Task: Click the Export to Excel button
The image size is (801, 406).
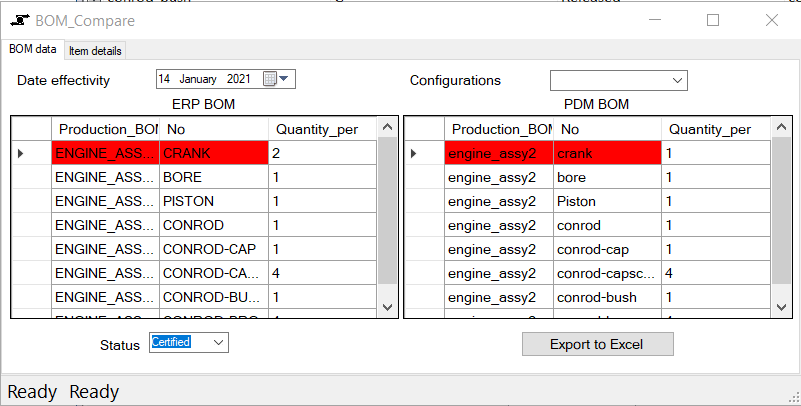Action: (597, 344)
